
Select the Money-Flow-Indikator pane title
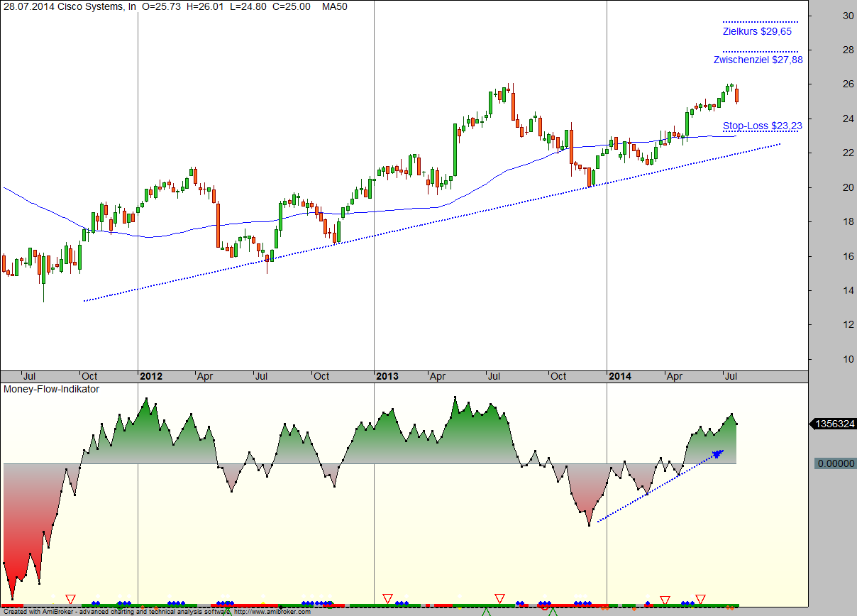52,389
